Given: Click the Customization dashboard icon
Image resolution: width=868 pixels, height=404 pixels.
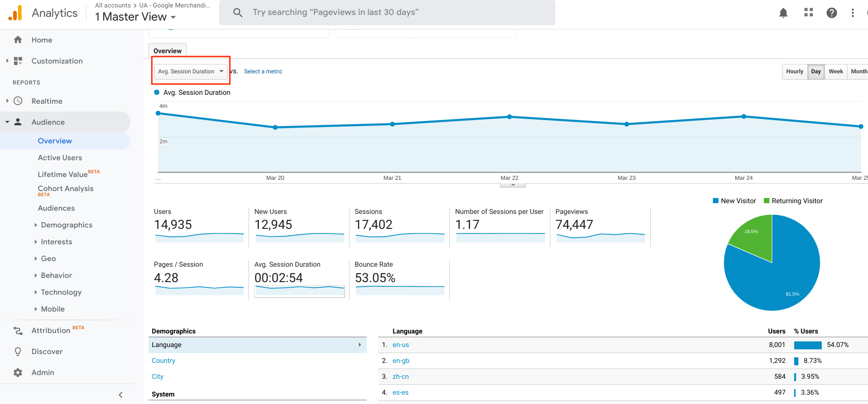Looking at the screenshot, I should 18,61.
